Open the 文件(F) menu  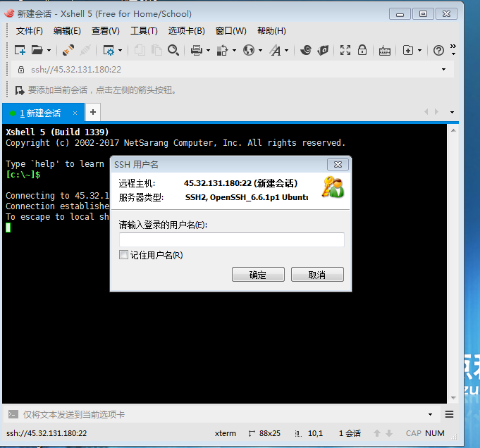click(30, 31)
